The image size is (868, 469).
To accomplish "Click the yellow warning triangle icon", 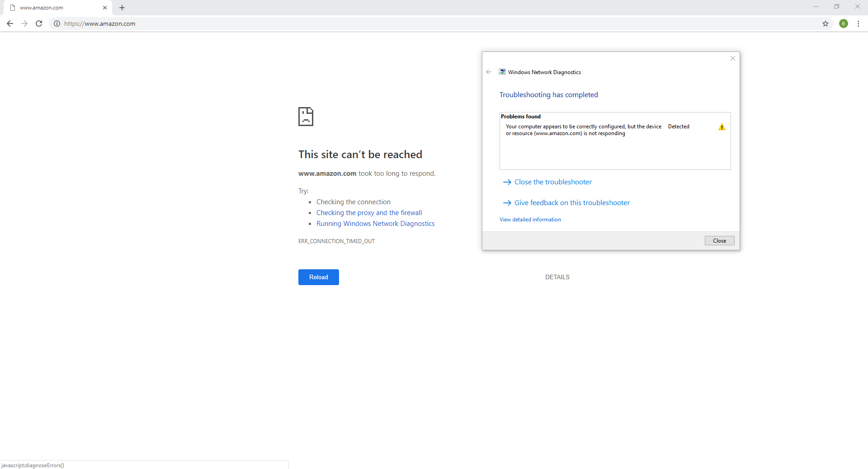I will pos(722,127).
